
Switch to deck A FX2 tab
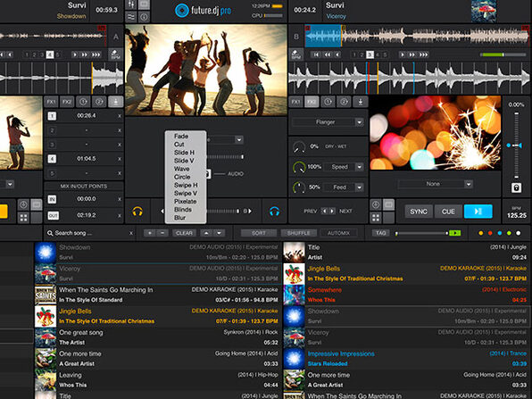click(67, 102)
